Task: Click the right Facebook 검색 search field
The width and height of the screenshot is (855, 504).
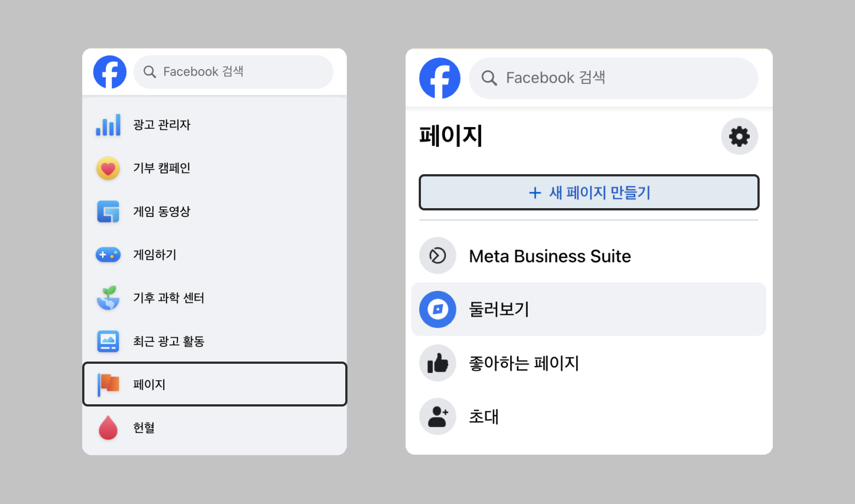Action: [613, 78]
